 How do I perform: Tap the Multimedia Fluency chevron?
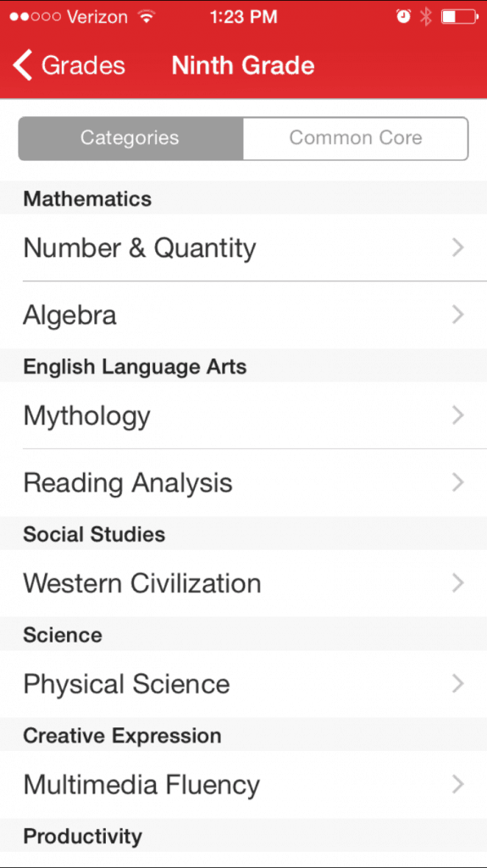point(457,784)
